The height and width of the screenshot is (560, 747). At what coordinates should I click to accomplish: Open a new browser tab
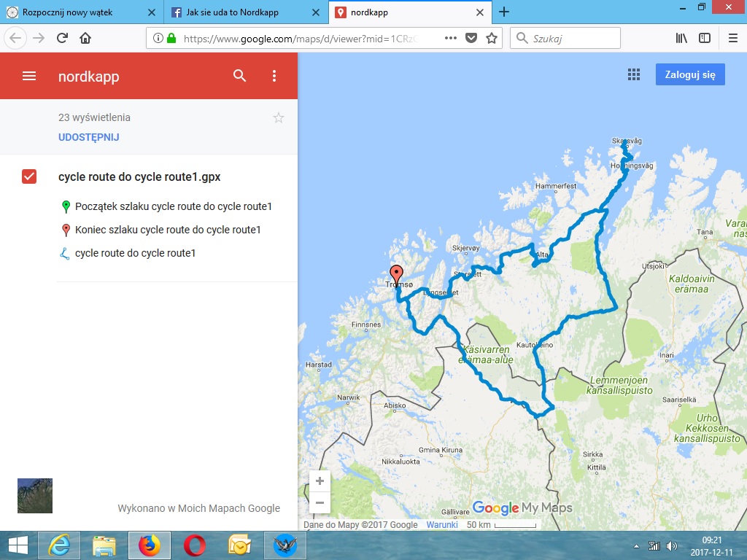click(504, 12)
